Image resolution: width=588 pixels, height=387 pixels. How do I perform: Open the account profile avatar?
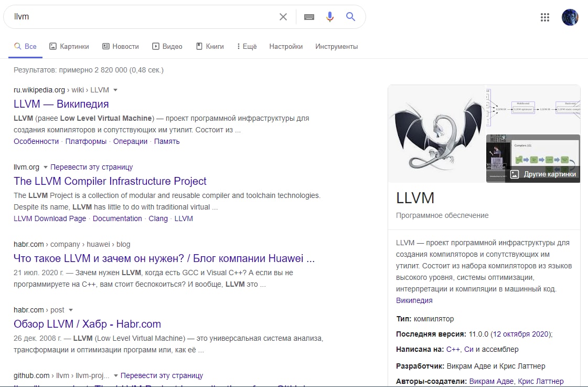coord(570,17)
